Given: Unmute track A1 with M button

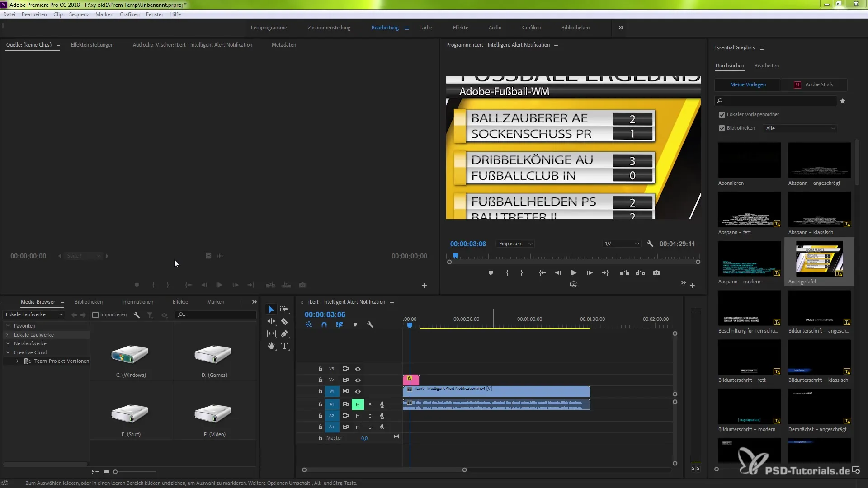Looking at the screenshot, I should click(358, 404).
